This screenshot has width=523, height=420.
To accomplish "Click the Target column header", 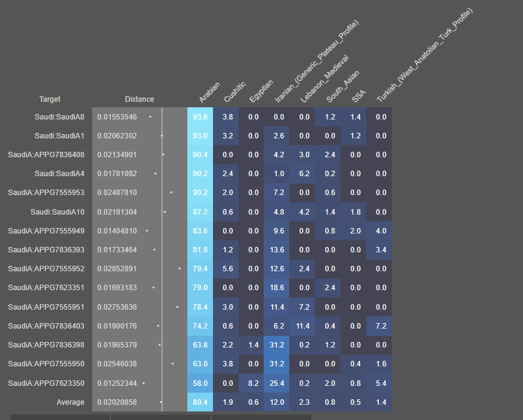I will click(50, 99).
